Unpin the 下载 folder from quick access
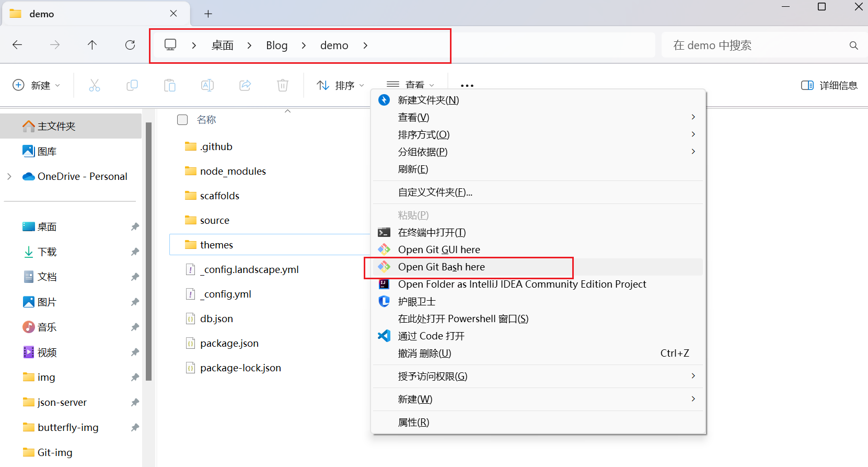 pyautogui.click(x=135, y=252)
